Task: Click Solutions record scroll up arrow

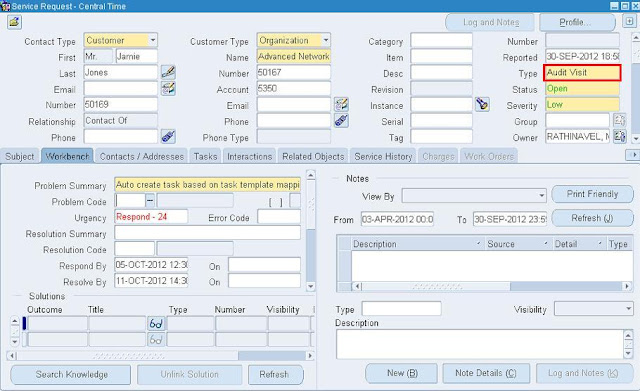Action: pos(15,321)
